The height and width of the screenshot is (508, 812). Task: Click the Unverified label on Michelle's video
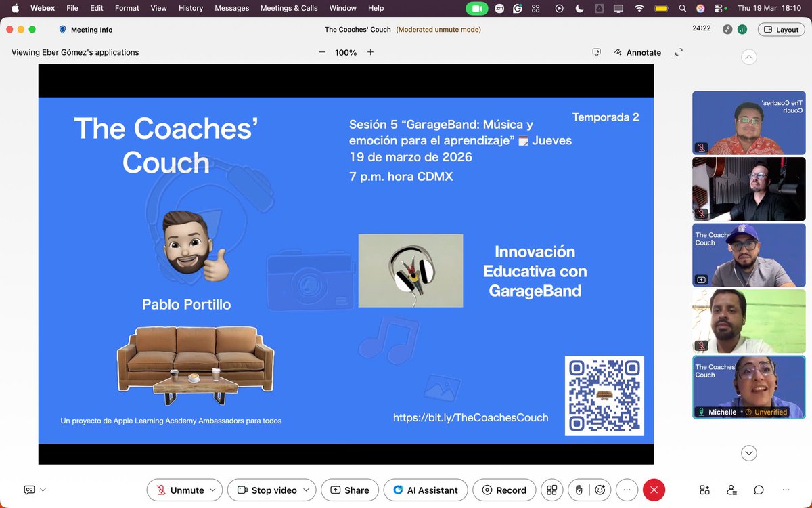click(767, 412)
